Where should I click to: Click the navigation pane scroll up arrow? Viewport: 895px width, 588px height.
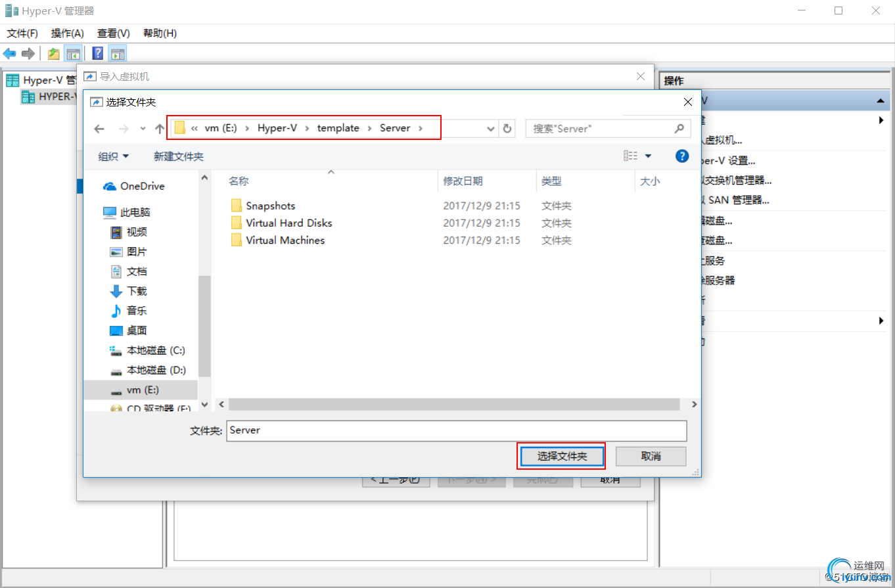coord(204,178)
